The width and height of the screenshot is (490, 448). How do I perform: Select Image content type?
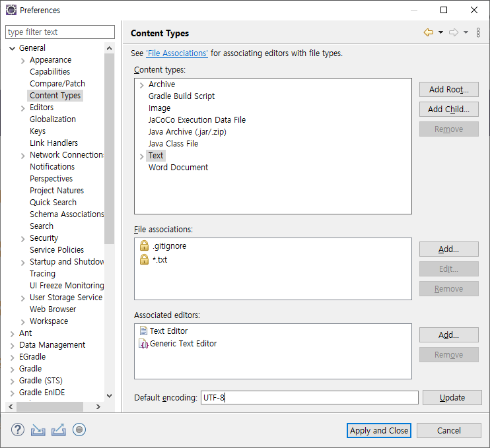159,108
